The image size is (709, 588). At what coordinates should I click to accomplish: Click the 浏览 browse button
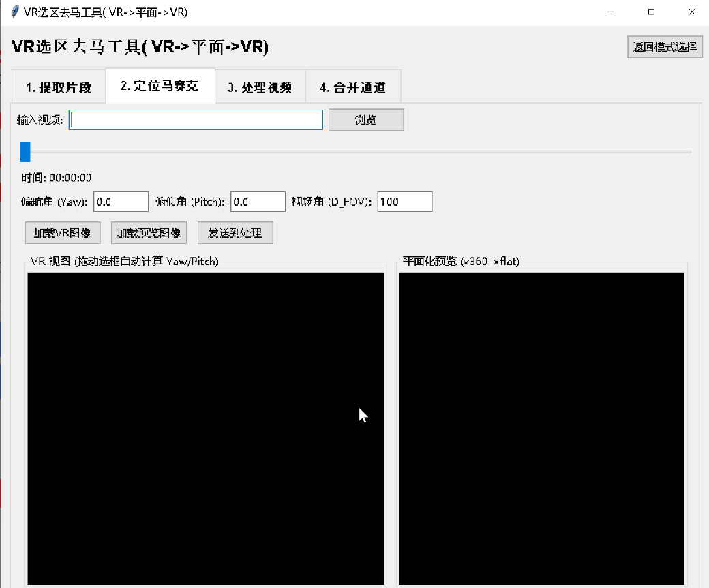(366, 120)
